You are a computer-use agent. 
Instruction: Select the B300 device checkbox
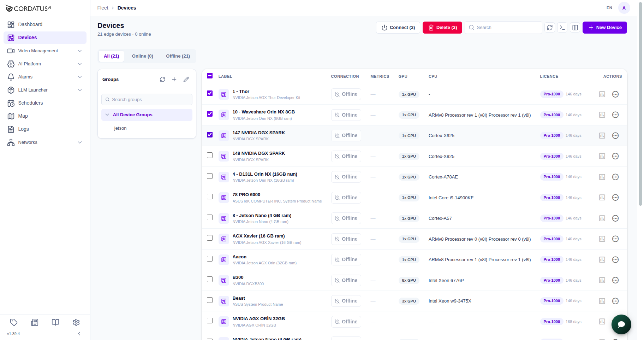[210, 279]
